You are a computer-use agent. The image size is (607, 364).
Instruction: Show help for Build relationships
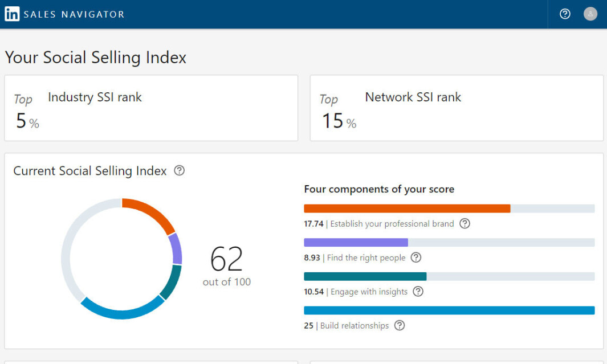400,325
